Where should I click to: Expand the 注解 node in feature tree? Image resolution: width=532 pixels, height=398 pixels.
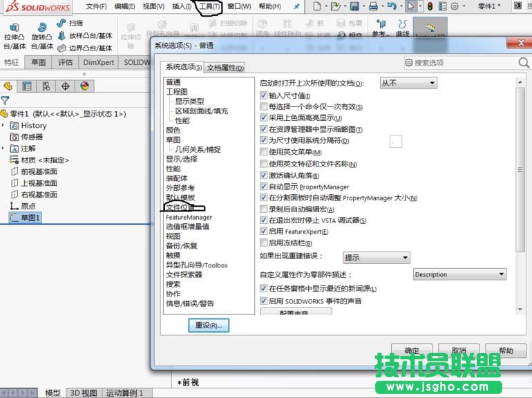coord(3,149)
